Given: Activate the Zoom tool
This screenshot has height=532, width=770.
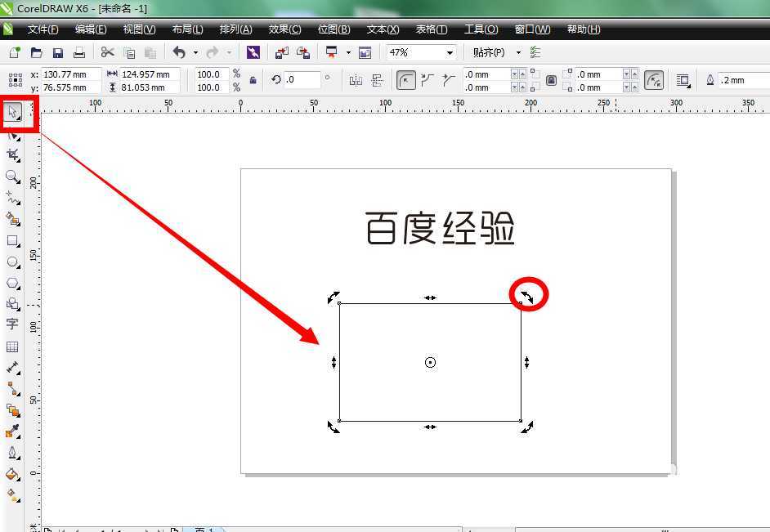Looking at the screenshot, I should (x=13, y=177).
